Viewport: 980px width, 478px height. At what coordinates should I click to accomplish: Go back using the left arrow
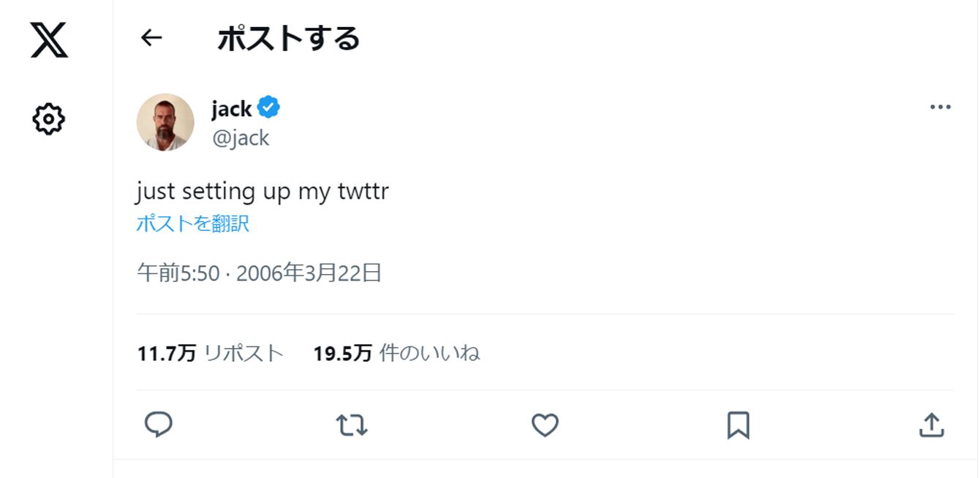[x=151, y=38]
